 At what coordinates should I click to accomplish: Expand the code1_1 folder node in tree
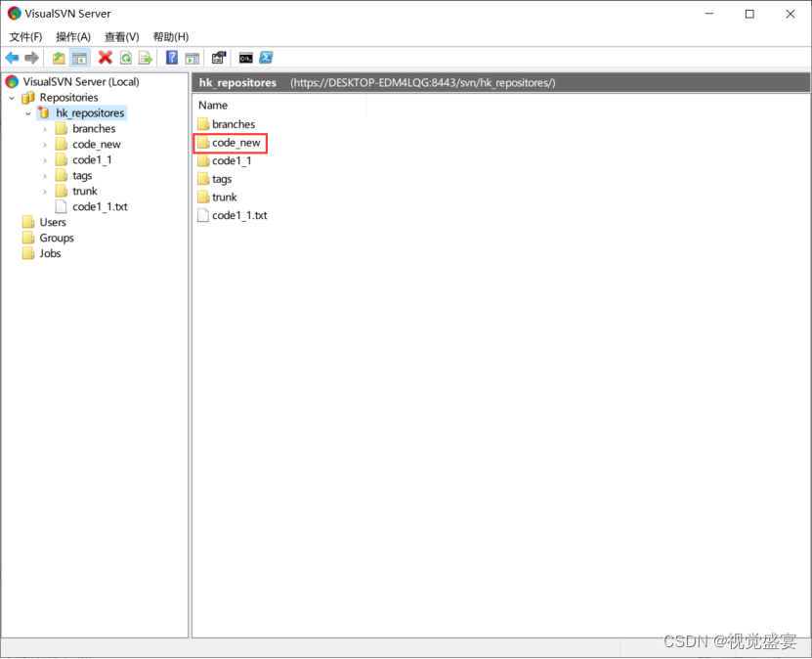(45, 160)
